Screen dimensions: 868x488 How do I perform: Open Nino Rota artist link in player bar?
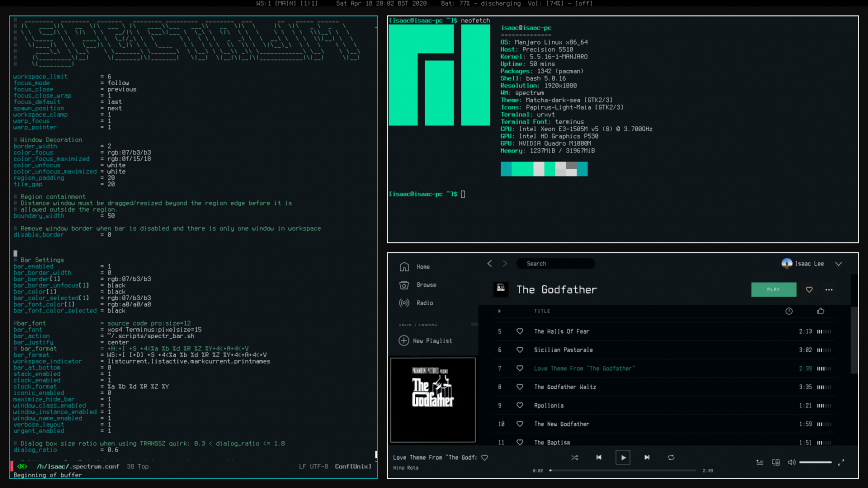pos(406,468)
